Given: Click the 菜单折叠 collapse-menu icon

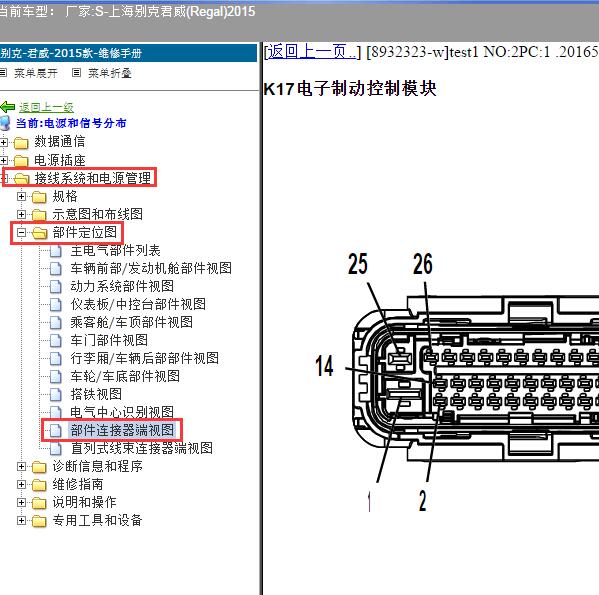Looking at the screenshot, I should tap(76, 72).
